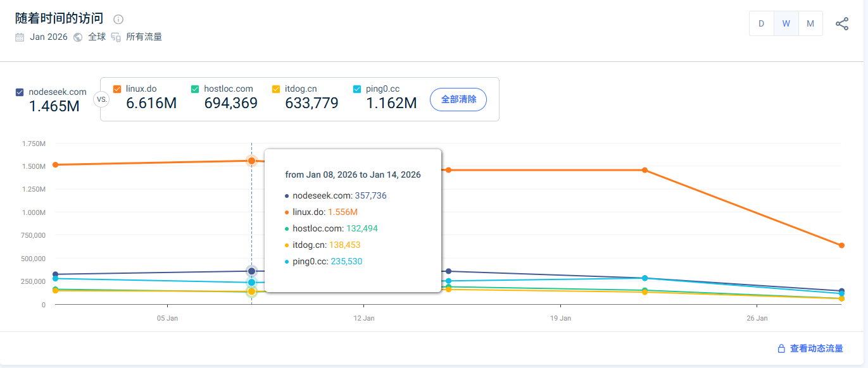
Task: Click the devices icon beside 所有流量
Action: 116,37
